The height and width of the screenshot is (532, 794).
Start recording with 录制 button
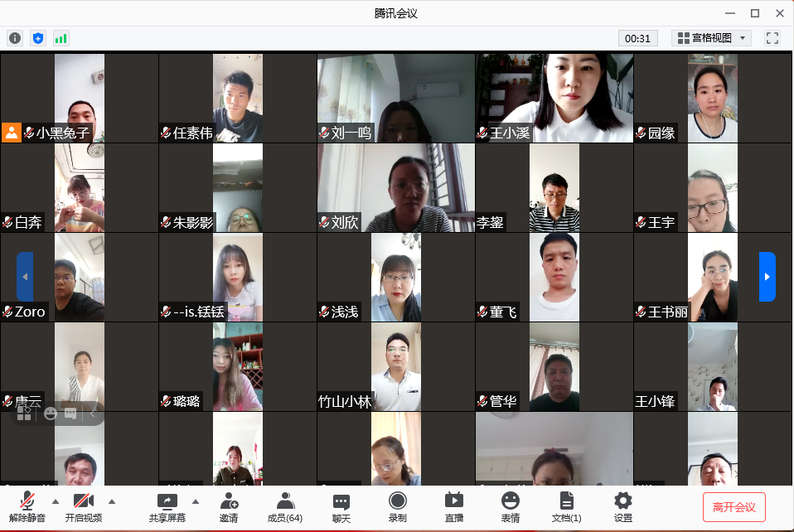(x=397, y=507)
